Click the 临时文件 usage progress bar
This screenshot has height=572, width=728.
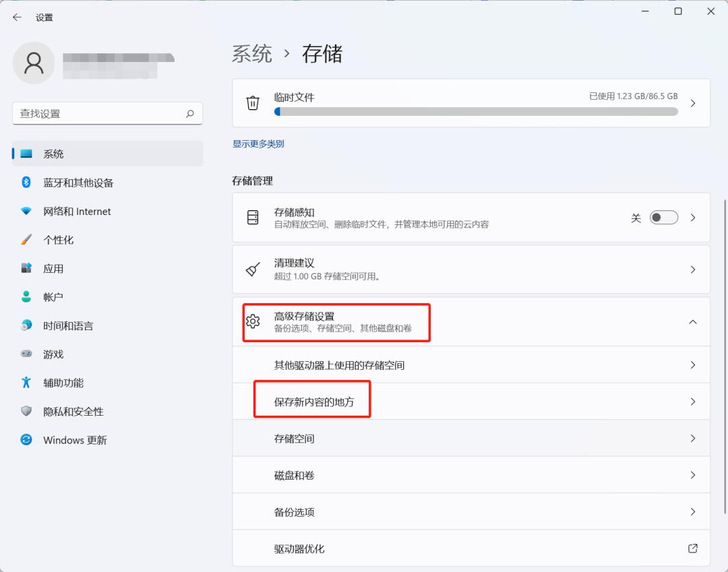(x=477, y=111)
